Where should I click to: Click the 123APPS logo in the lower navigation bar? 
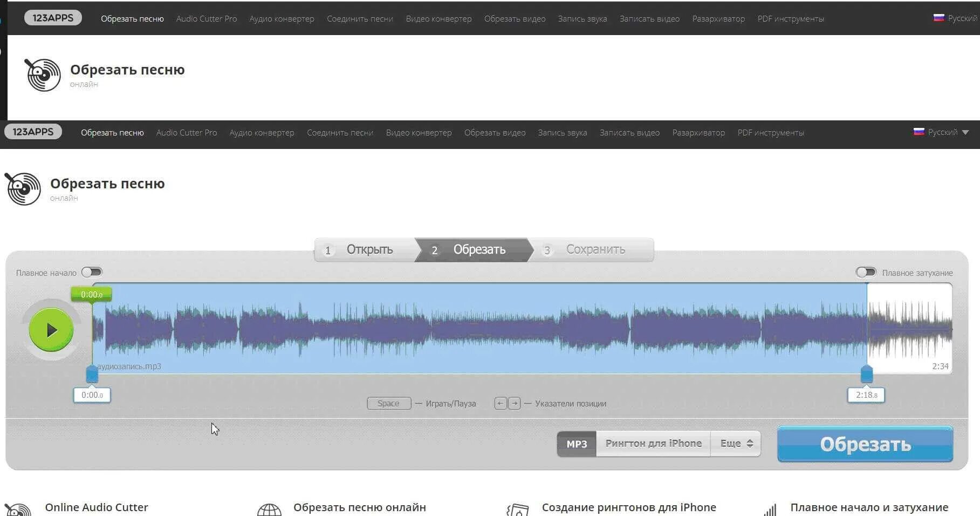[33, 132]
